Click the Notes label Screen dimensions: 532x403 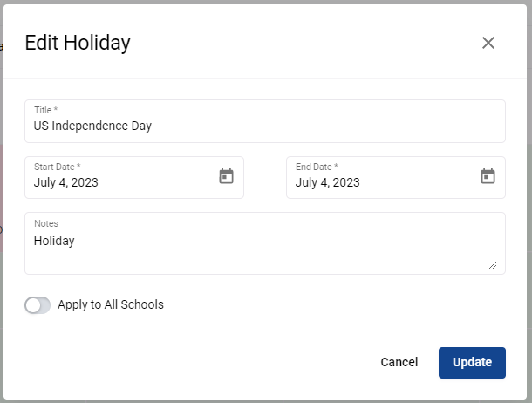point(46,223)
